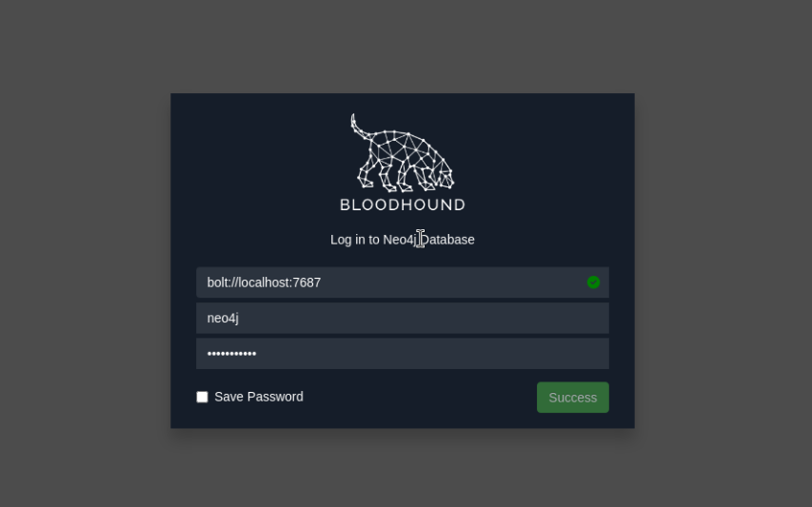The width and height of the screenshot is (812, 507).
Task: Click the word "Database" in the heading
Action: (x=446, y=240)
